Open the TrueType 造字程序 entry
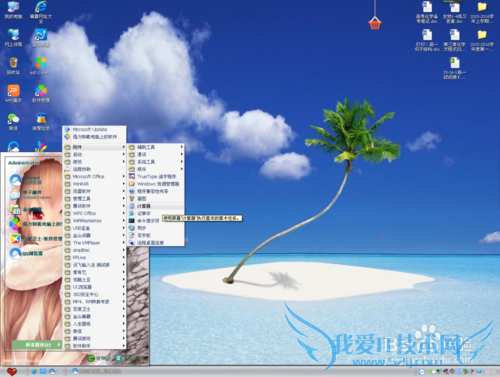The width and height of the screenshot is (500, 377). pos(156,177)
